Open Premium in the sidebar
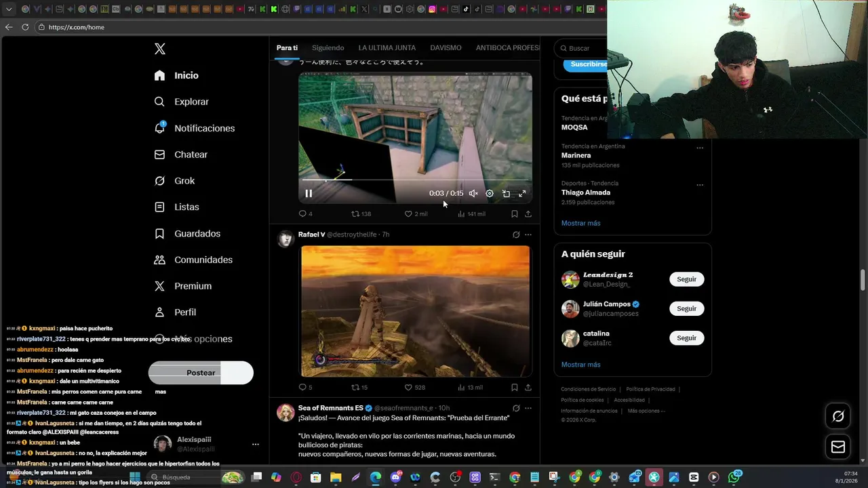868x488 pixels. (x=182, y=286)
